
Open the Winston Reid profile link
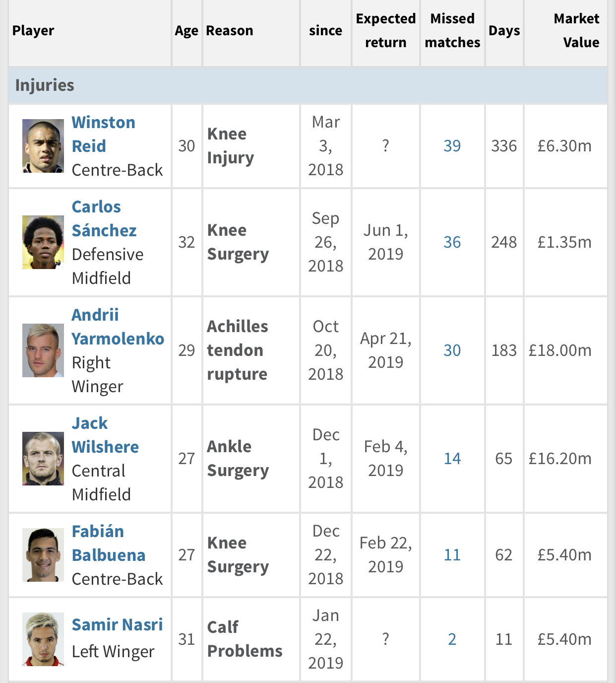point(103,134)
